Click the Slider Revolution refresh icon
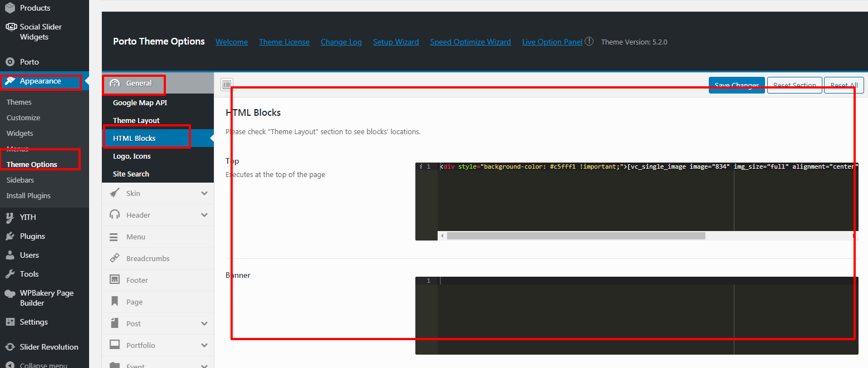The image size is (868, 368). click(10, 347)
